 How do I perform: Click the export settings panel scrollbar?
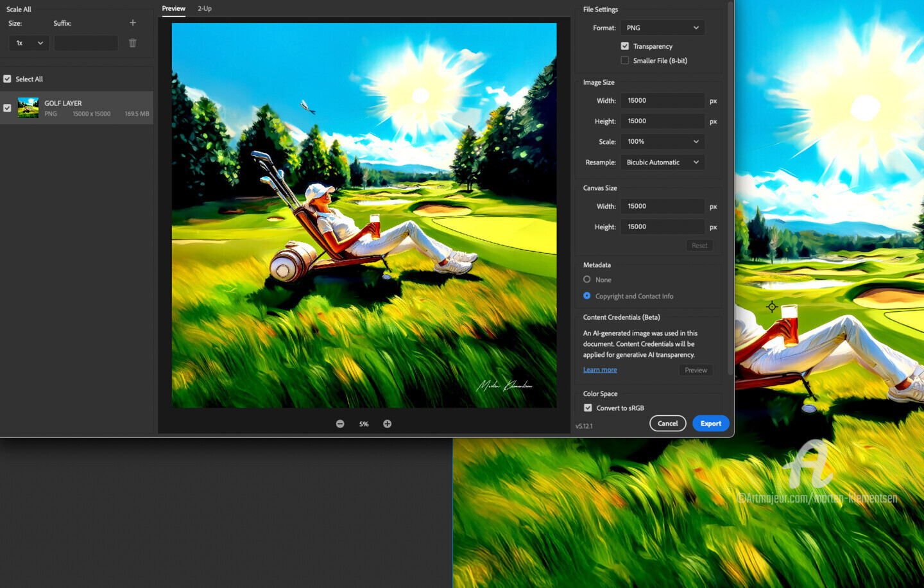[x=730, y=189]
